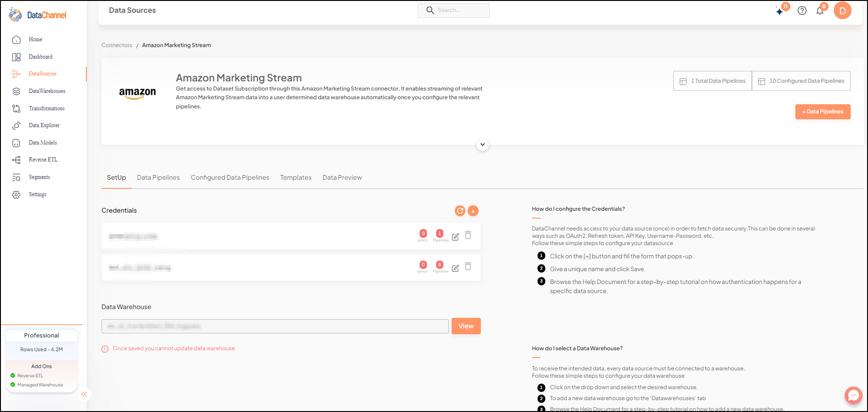
Task: Click the + Data Pipelines button
Action: click(823, 112)
